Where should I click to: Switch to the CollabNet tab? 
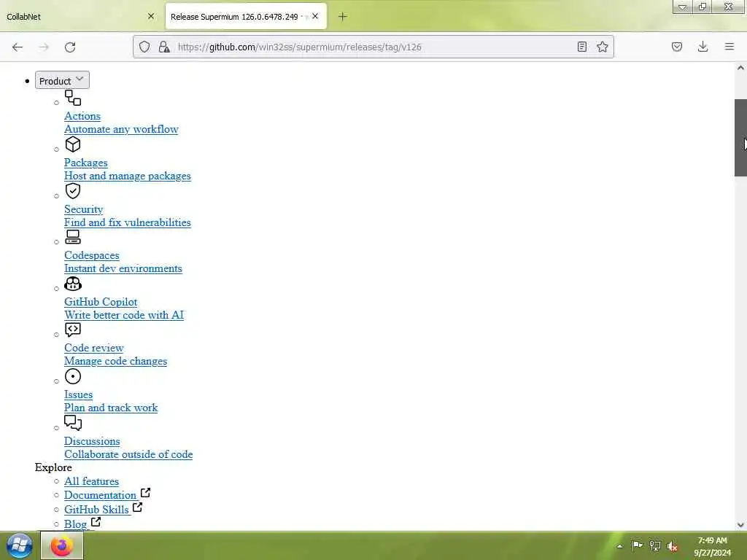(79, 17)
